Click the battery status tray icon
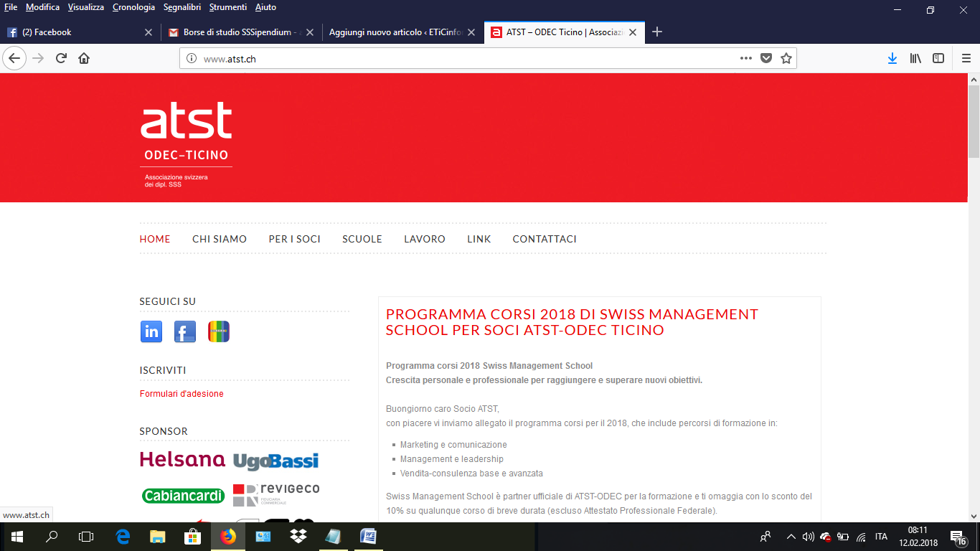 [x=843, y=537]
